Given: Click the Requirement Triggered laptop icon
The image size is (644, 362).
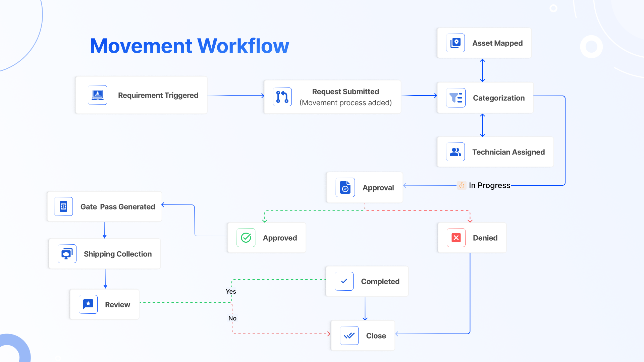Looking at the screenshot, I should [98, 95].
